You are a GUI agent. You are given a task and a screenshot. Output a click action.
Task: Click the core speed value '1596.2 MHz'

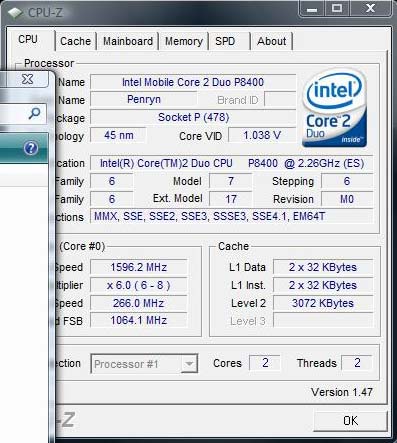click(139, 267)
